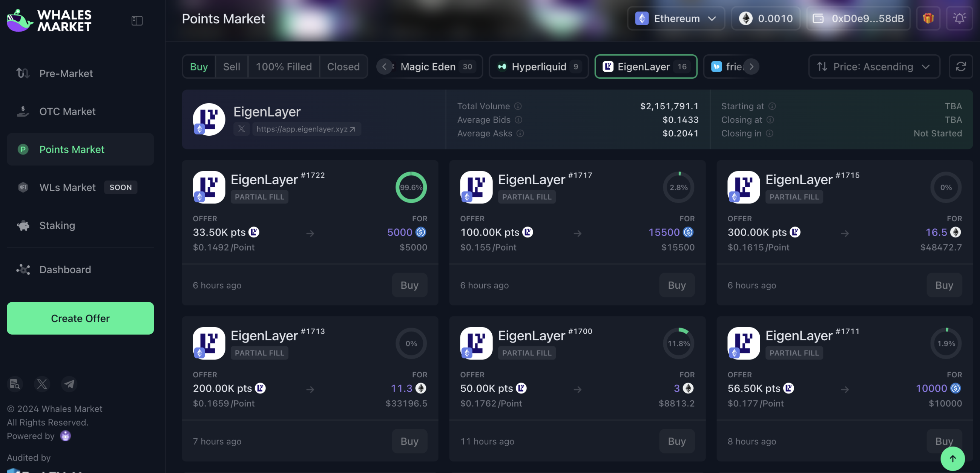Expand token list with right chevron
This screenshot has width=980, height=473.
pos(751,67)
